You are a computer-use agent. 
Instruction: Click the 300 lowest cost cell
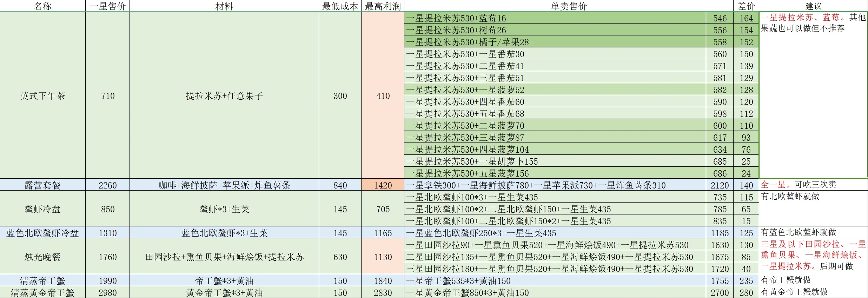pos(340,95)
